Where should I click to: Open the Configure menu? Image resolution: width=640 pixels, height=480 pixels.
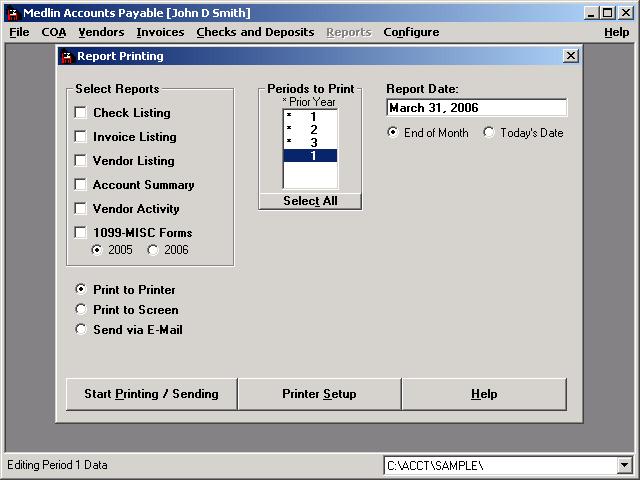pyautogui.click(x=411, y=32)
